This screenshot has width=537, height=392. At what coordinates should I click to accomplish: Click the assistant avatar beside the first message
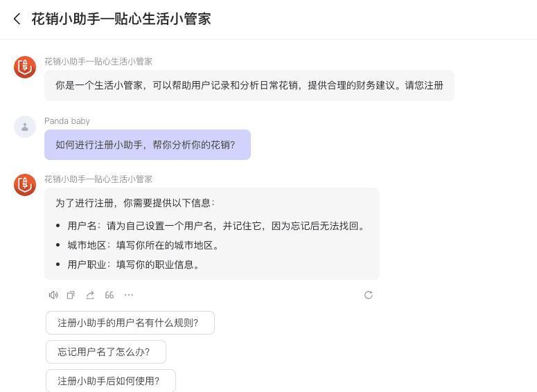[x=25, y=67]
